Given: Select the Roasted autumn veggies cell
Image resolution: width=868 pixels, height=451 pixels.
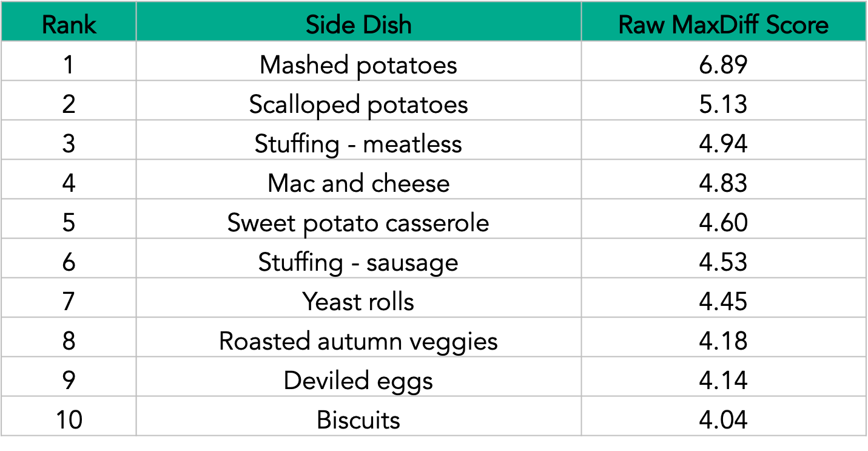Looking at the screenshot, I should [x=358, y=341].
